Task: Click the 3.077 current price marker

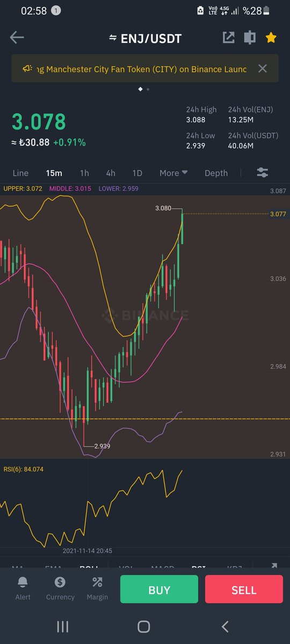Action: (278, 214)
